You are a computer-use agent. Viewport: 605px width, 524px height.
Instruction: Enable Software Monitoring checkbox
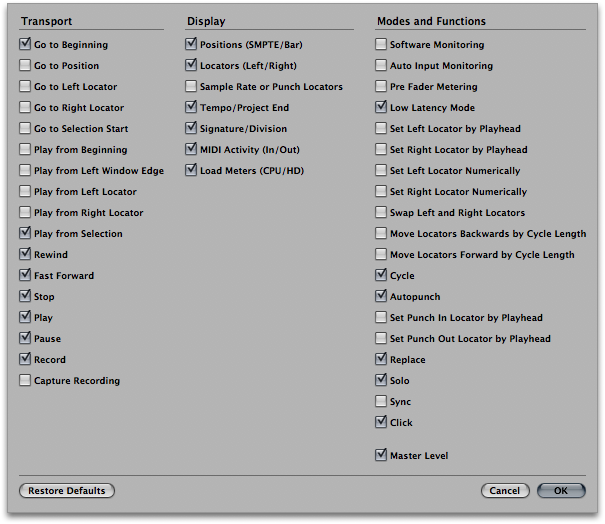click(381, 44)
